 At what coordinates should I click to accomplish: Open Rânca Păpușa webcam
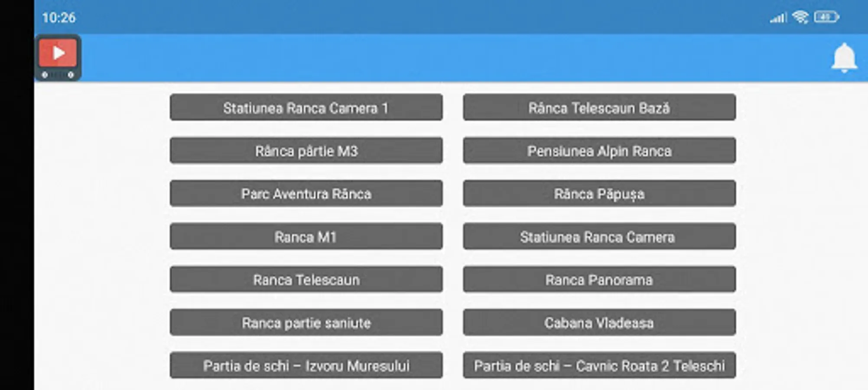point(599,193)
